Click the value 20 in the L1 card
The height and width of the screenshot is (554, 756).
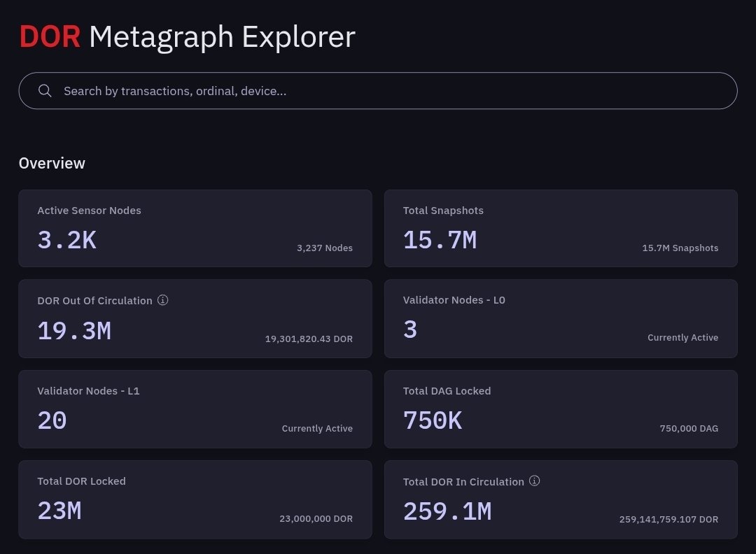tap(52, 420)
